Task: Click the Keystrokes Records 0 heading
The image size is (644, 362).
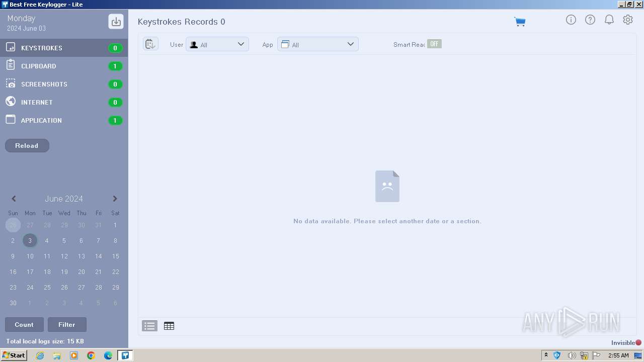Action: click(x=182, y=22)
